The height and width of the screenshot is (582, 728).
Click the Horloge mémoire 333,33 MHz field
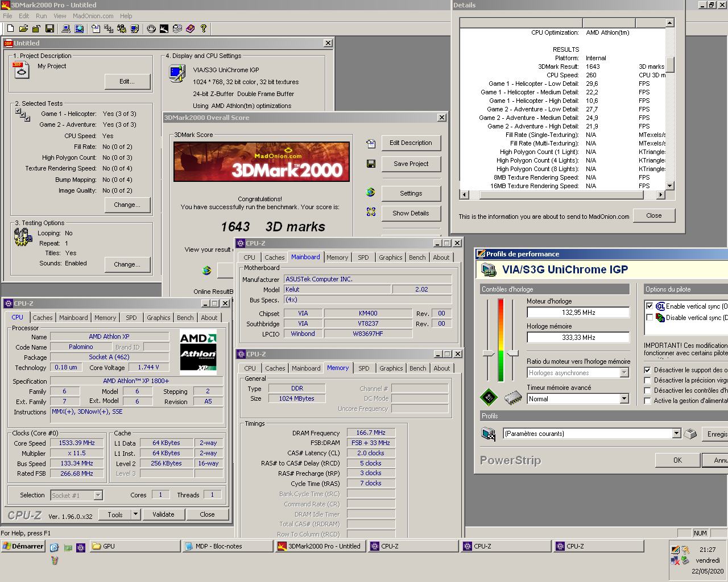pos(578,337)
